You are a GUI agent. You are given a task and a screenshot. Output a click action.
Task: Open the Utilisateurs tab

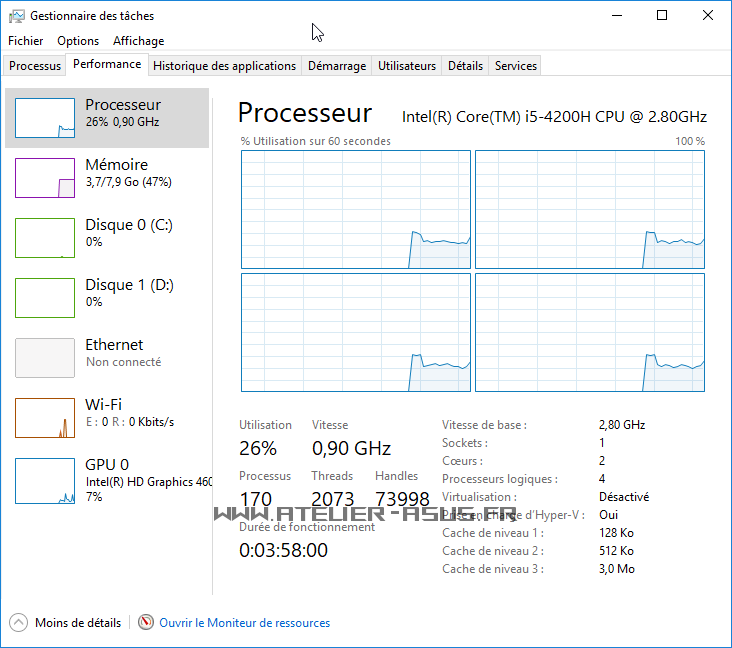click(x=407, y=66)
